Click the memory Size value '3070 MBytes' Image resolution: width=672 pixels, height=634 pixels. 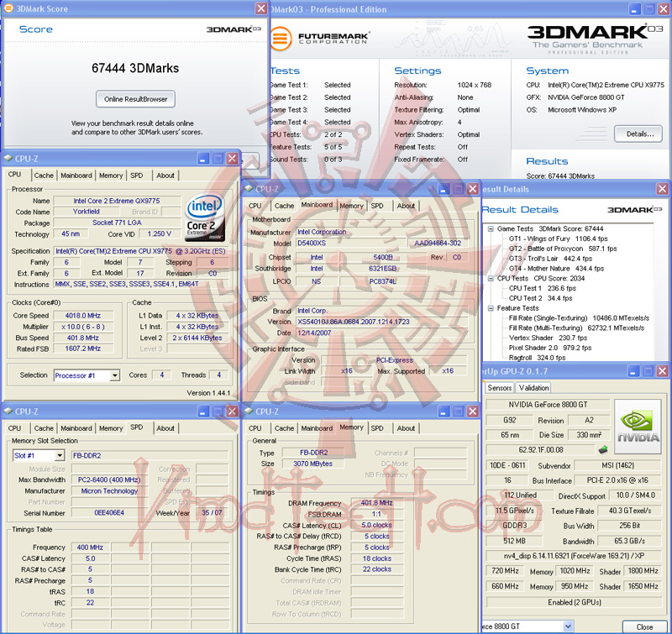tap(312, 464)
